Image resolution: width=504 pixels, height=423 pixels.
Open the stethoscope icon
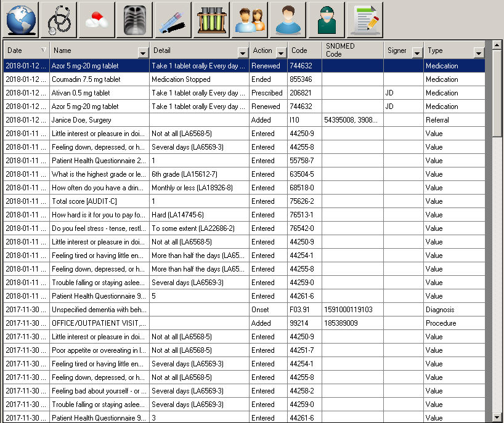click(x=59, y=20)
